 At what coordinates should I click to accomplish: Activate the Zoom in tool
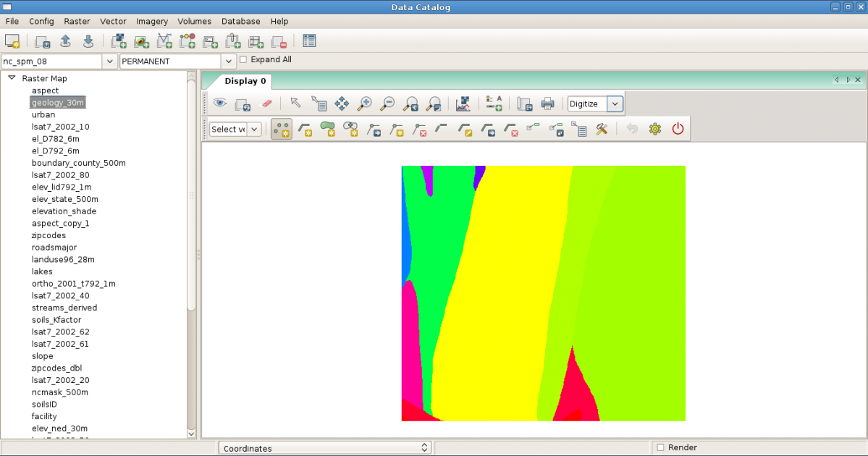(x=365, y=104)
